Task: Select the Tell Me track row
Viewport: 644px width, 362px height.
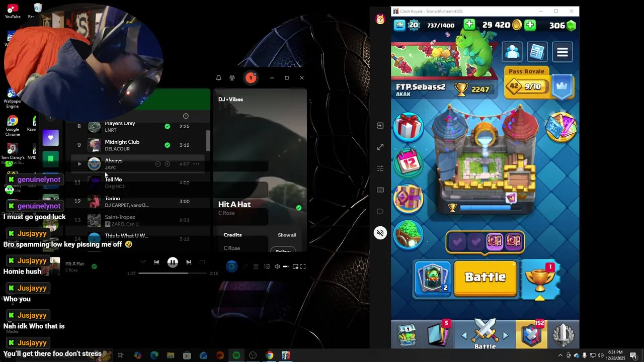Action: (138, 183)
